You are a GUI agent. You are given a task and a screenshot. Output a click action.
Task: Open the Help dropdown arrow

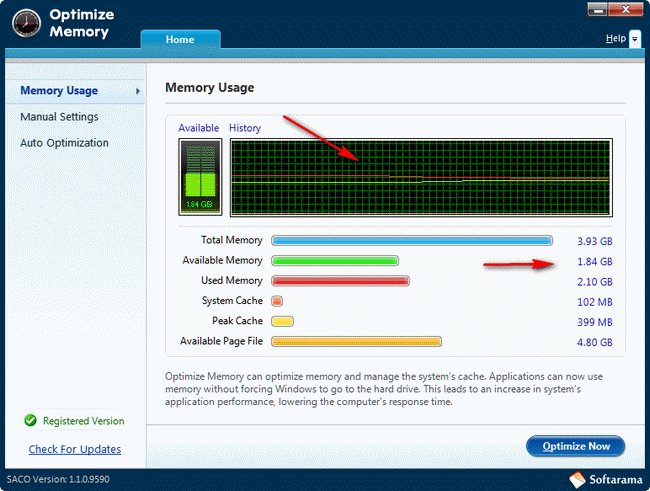[x=635, y=39]
